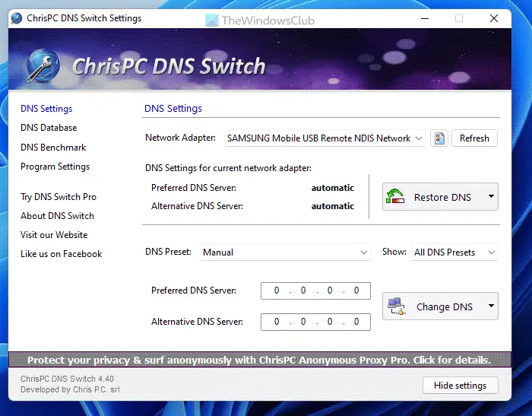Image resolution: width=532 pixels, height=416 pixels.
Task: Click the Hide settings button
Action: (461, 386)
